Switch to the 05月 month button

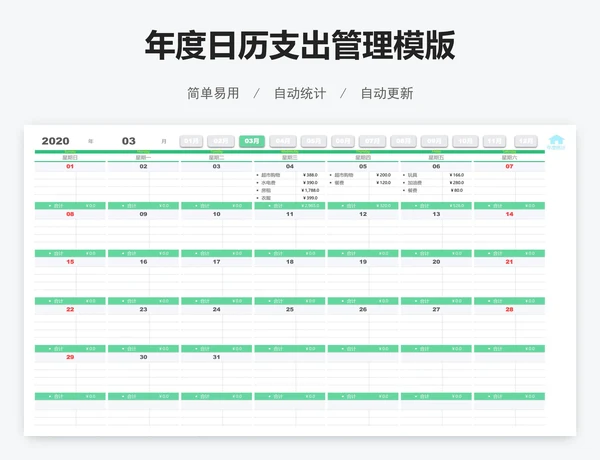tap(313, 141)
